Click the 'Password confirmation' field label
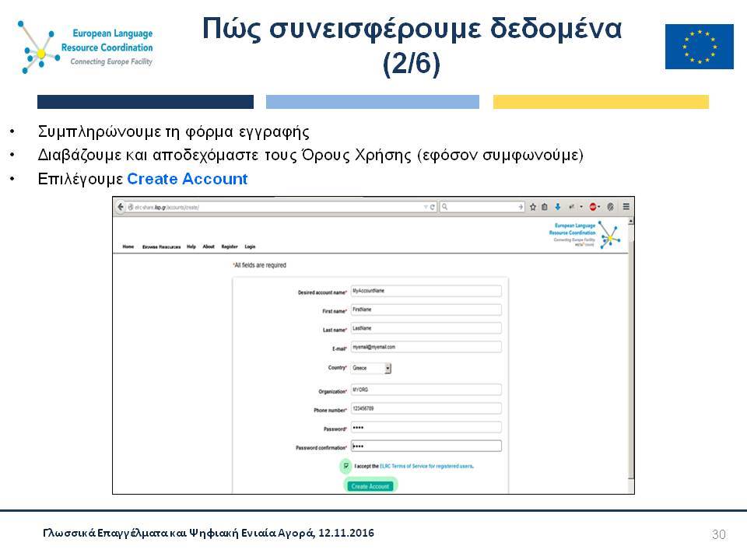The width and height of the screenshot is (747, 560). click(x=321, y=448)
